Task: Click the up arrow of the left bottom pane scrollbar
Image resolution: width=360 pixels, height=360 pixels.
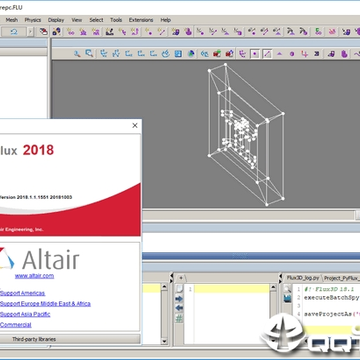Action: (164, 287)
